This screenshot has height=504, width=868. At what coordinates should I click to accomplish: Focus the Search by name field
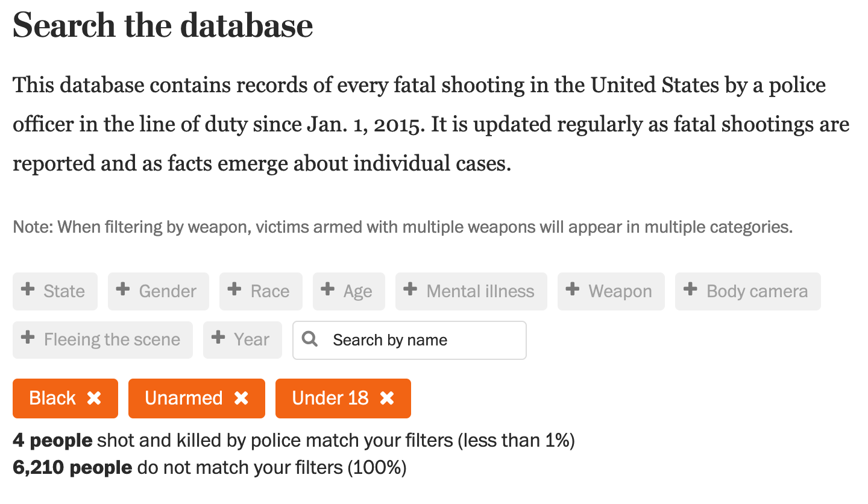coord(409,340)
